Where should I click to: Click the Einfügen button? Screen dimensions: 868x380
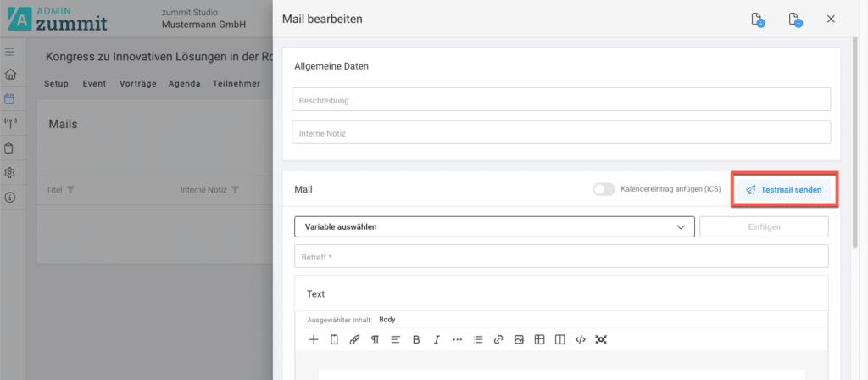[x=764, y=227]
